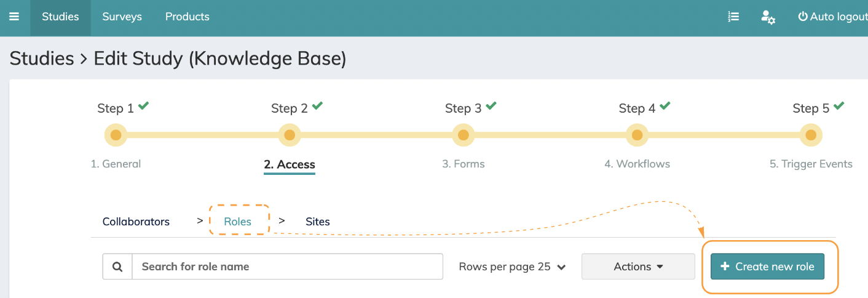Expand the Rows per page dropdown
Viewport: 868px width, 298px height.
[512, 267]
